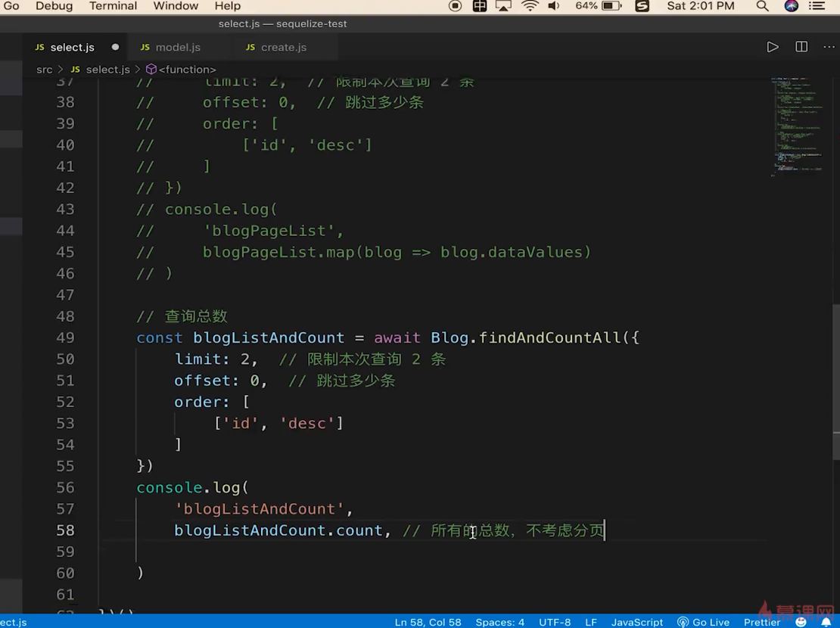The height and width of the screenshot is (628, 840).
Task: Open the <function> breadcrumb dropdown
Action: coord(187,70)
